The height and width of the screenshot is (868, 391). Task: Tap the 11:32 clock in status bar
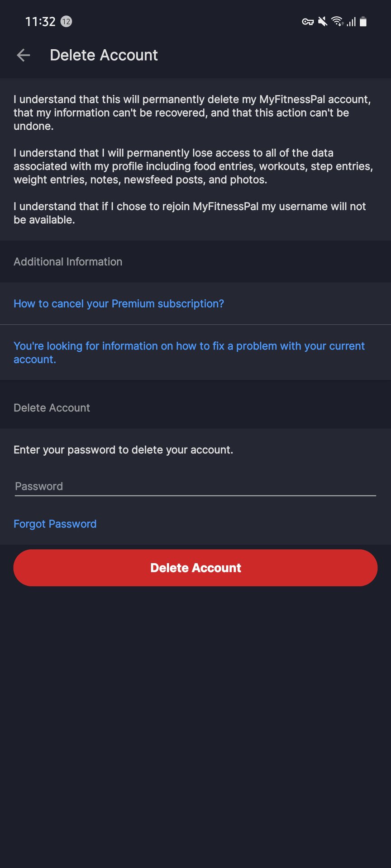coord(40,21)
